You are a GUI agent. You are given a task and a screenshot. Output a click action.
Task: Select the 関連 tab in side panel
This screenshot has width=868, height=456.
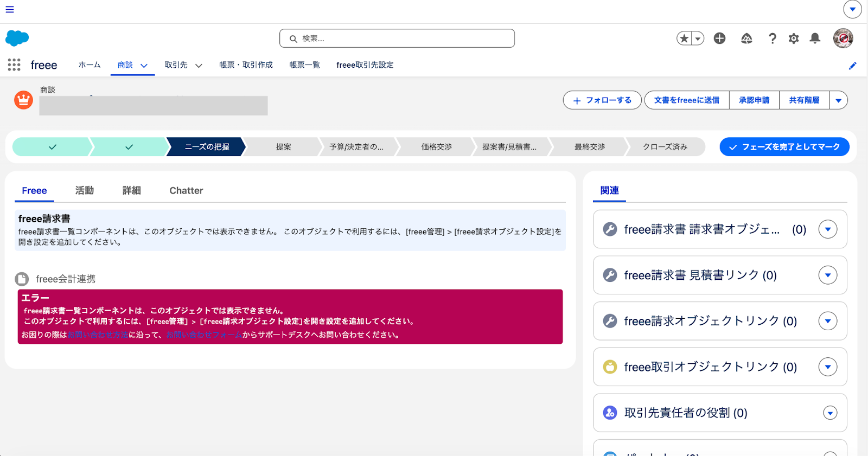tap(609, 191)
